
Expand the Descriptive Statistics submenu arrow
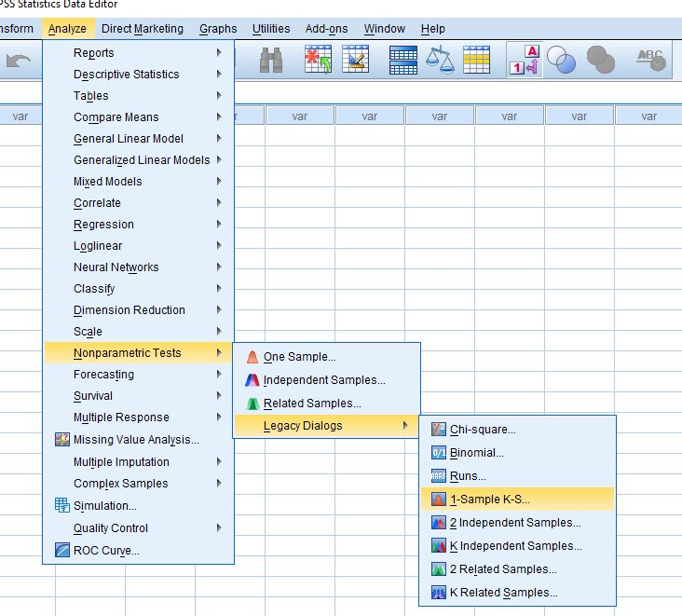click(219, 74)
